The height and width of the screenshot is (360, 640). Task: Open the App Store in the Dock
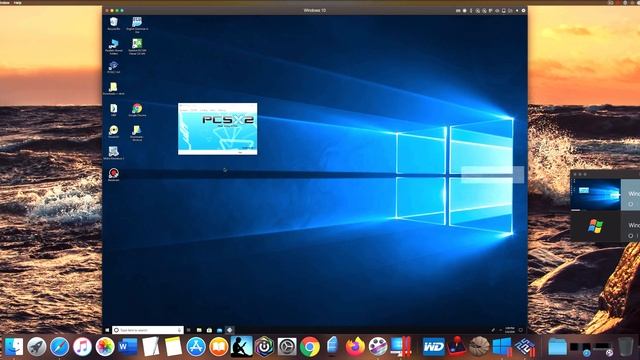pyautogui.click(x=196, y=347)
